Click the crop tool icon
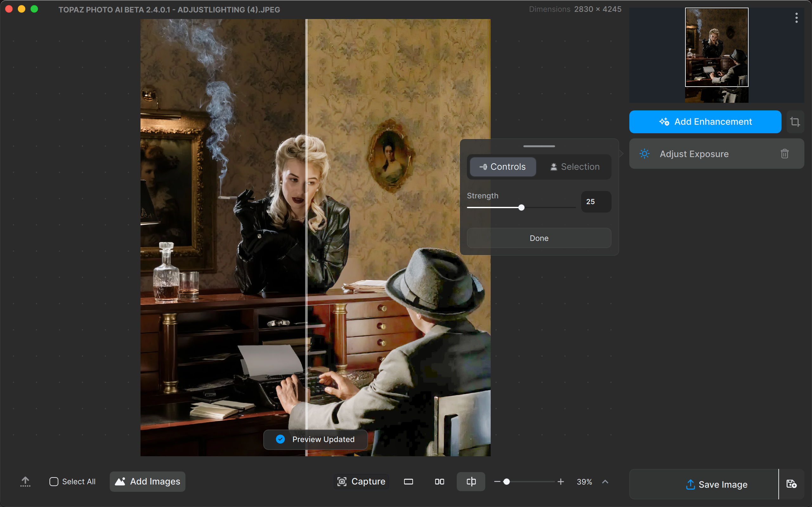 pyautogui.click(x=795, y=122)
